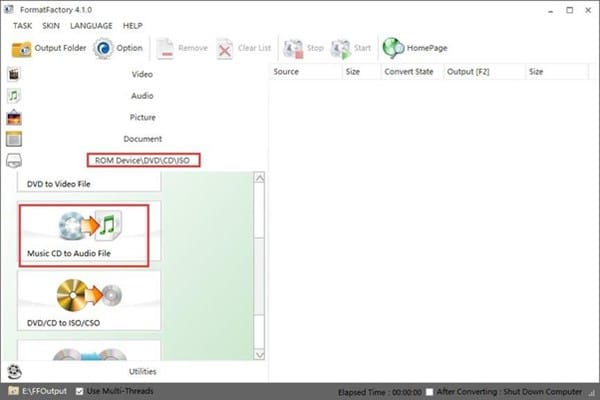Viewport: 600px width, 400px height.
Task: Open the Output Folder icon
Action: [21, 49]
